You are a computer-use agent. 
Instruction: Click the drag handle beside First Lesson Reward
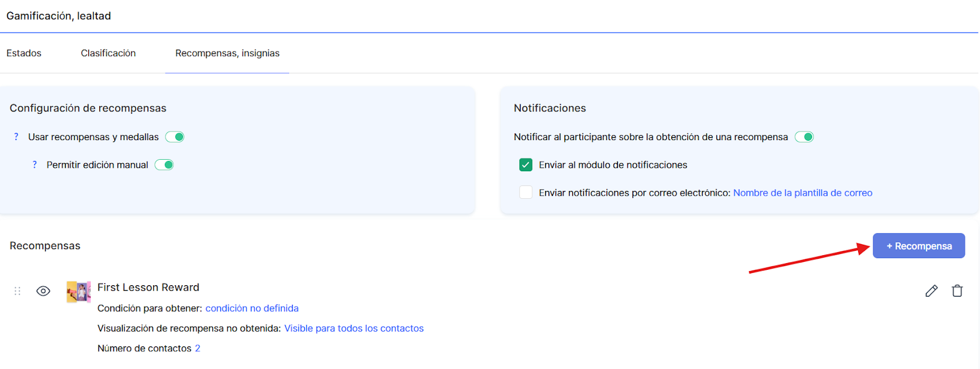[18, 291]
